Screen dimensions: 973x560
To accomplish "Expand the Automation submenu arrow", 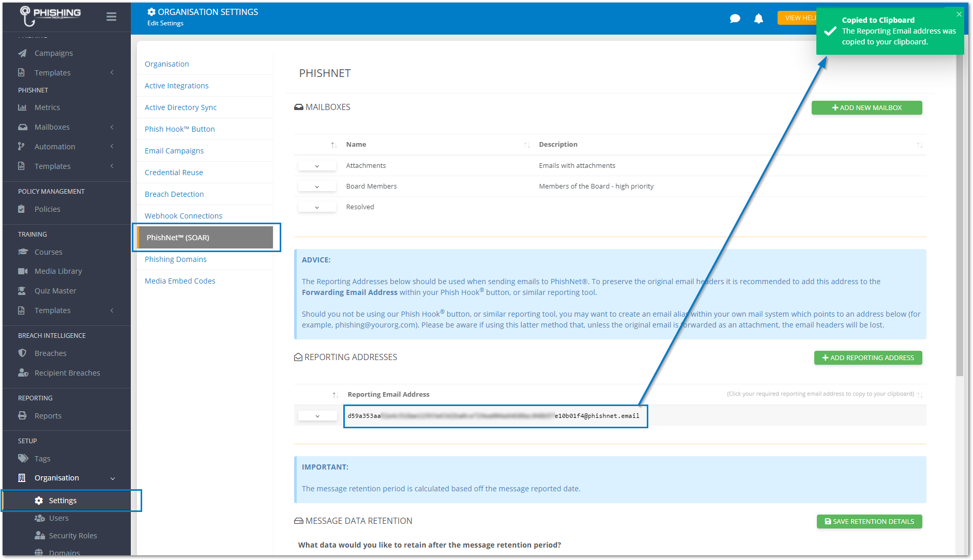I will pyautogui.click(x=112, y=147).
